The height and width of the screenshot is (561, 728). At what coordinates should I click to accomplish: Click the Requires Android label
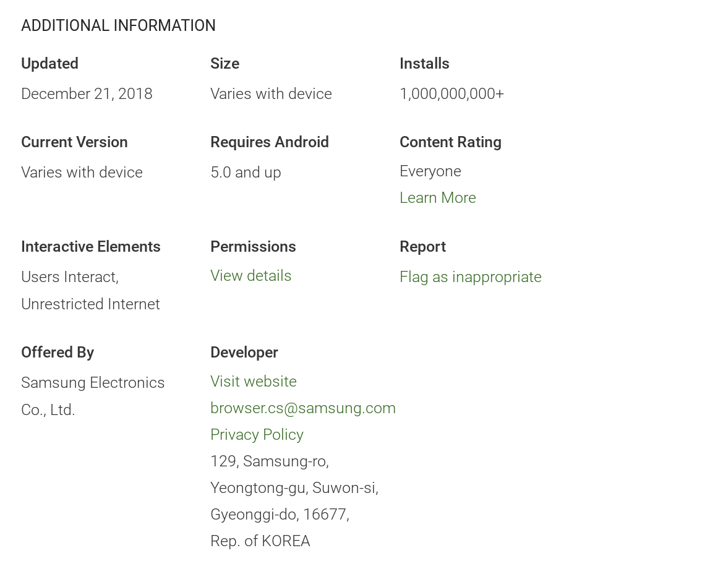[x=269, y=142]
